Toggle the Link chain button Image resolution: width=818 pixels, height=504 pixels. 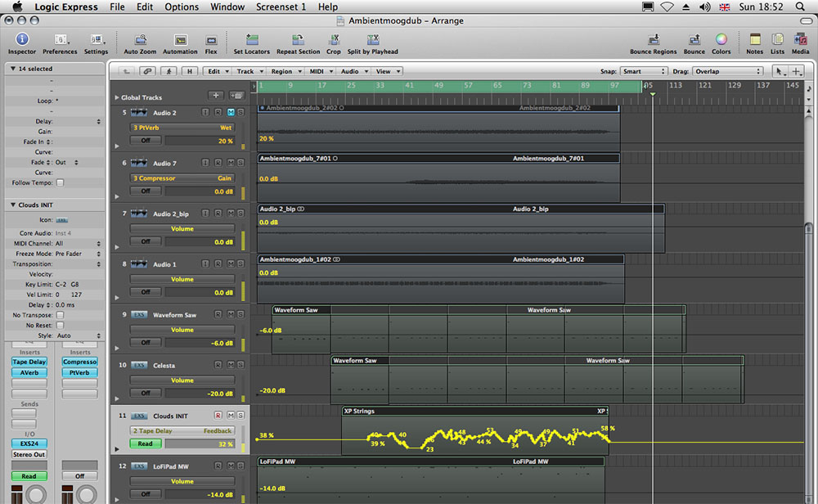[147, 71]
